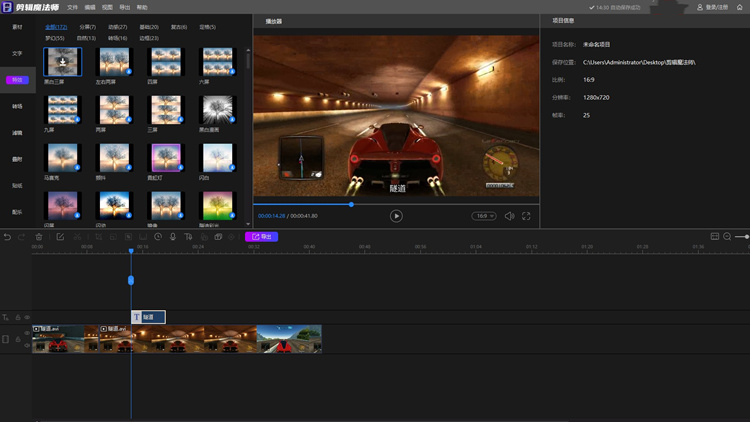
Task: Open the edit pencil tool
Action: (60, 237)
